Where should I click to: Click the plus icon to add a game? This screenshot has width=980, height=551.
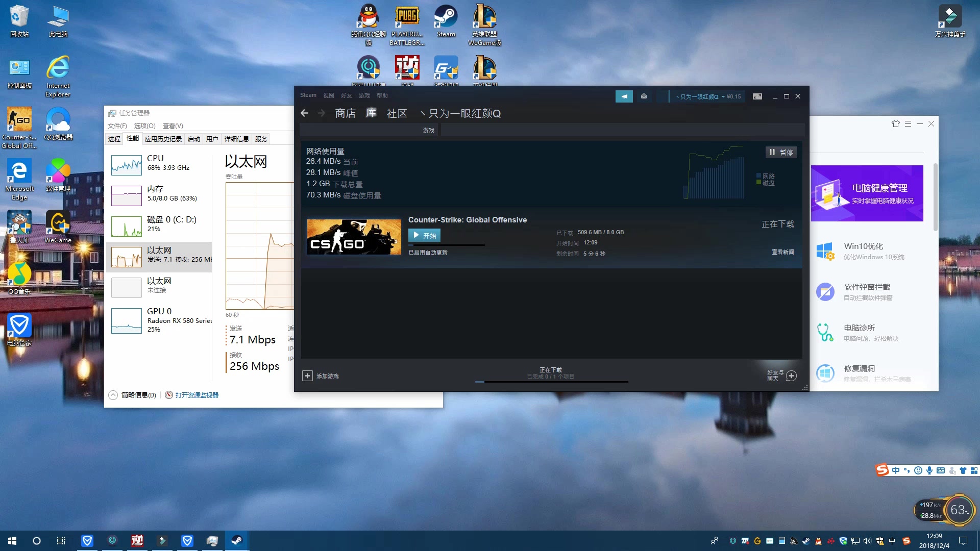307,376
